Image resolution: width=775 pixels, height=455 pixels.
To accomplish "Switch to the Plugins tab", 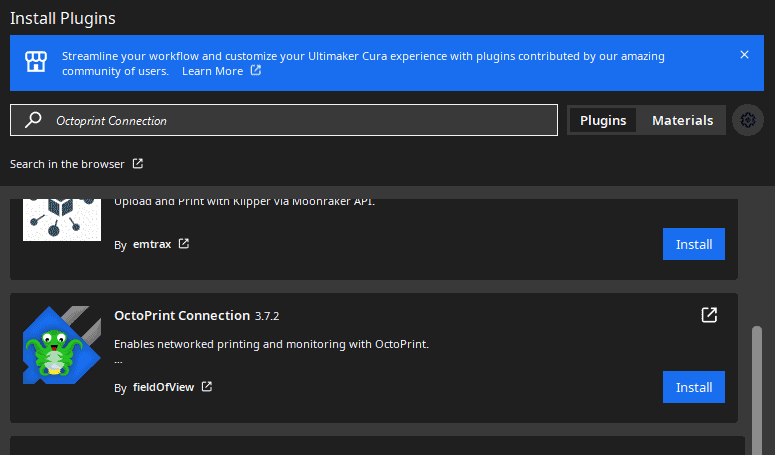I will 603,120.
